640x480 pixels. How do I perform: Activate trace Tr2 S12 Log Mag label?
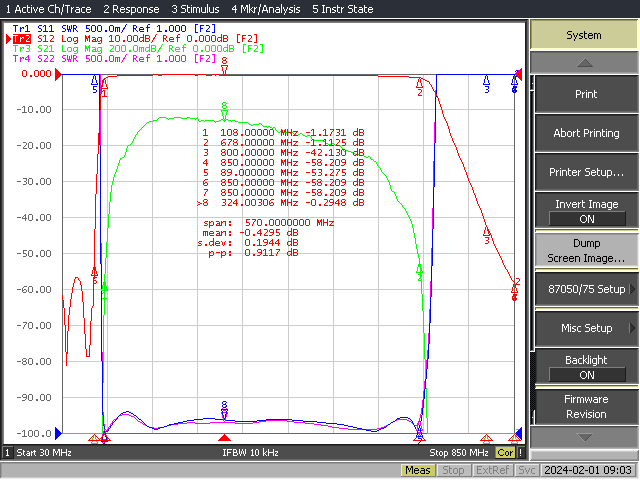click(x=136, y=39)
